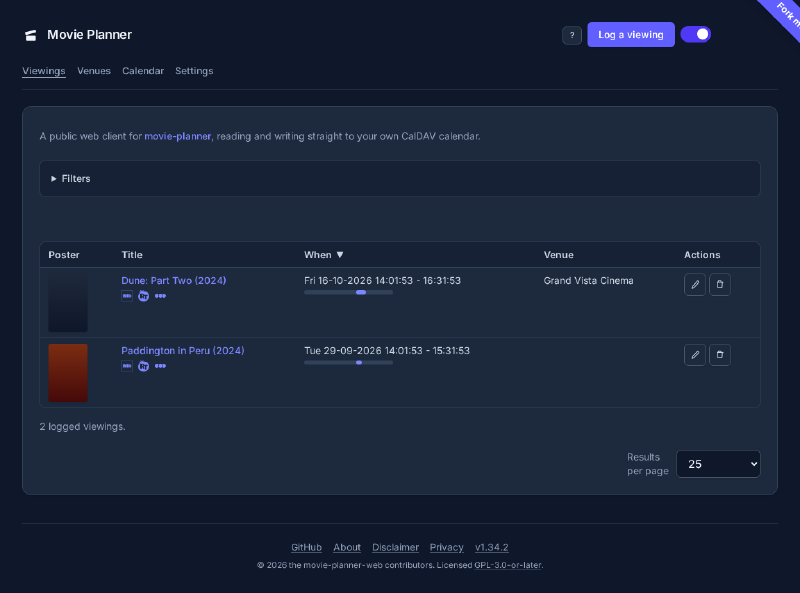Click the 2 logged viewings text

pos(82,427)
